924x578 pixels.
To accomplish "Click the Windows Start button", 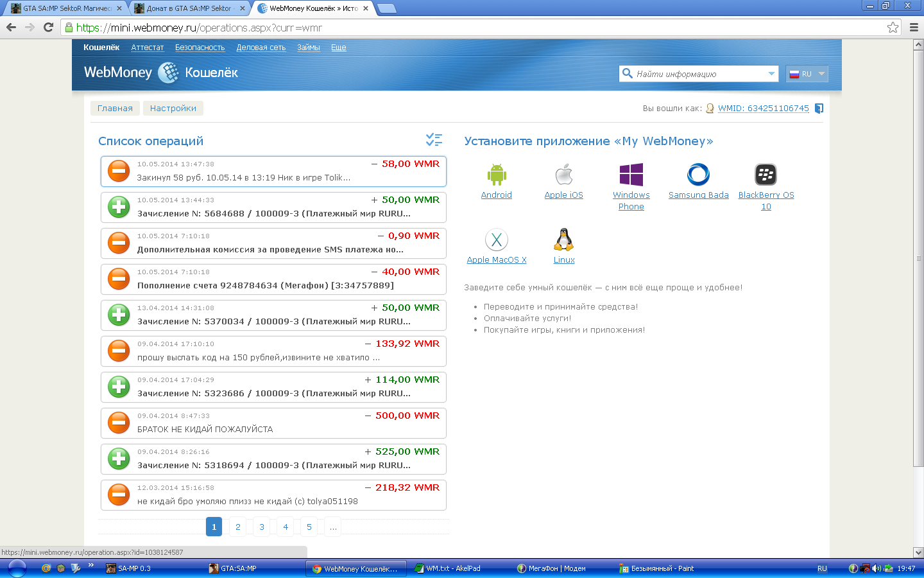I will (x=17, y=568).
